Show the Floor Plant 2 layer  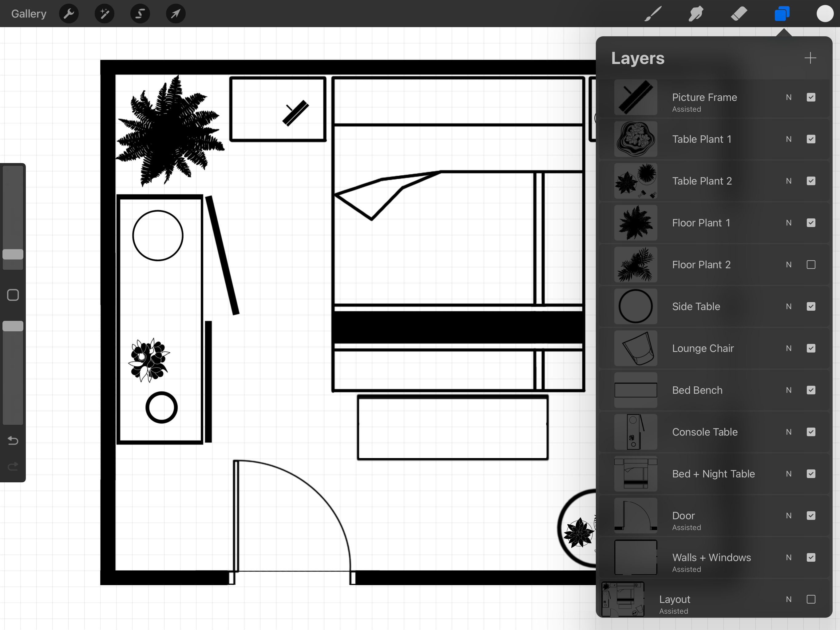click(811, 265)
